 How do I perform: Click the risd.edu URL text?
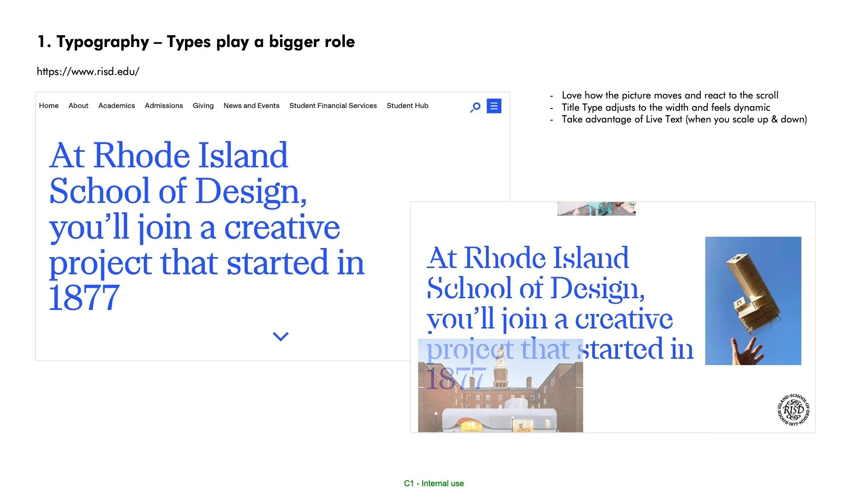coord(88,71)
